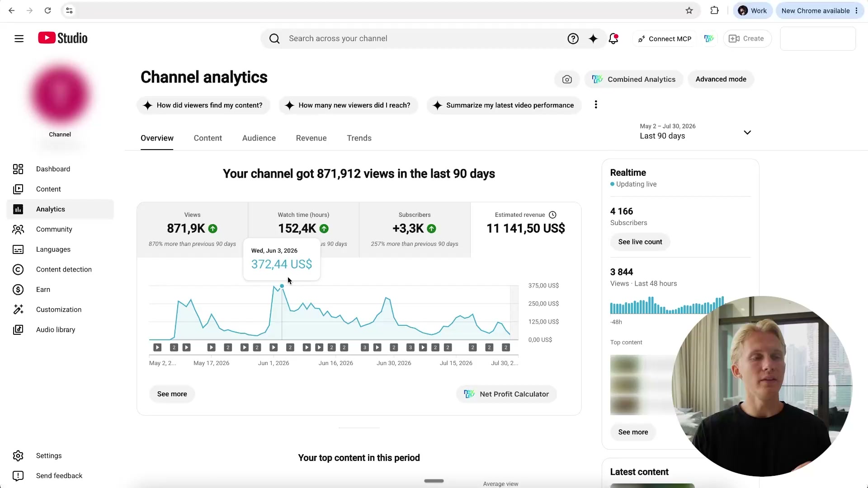The width and height of the screenshot is (868, 488).
Task: Click Send feedback in the sidebar
Action: (x=61, y=476)
